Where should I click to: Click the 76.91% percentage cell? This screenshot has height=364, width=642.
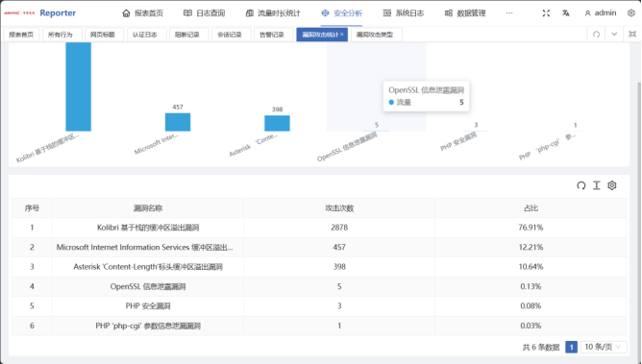531,228
